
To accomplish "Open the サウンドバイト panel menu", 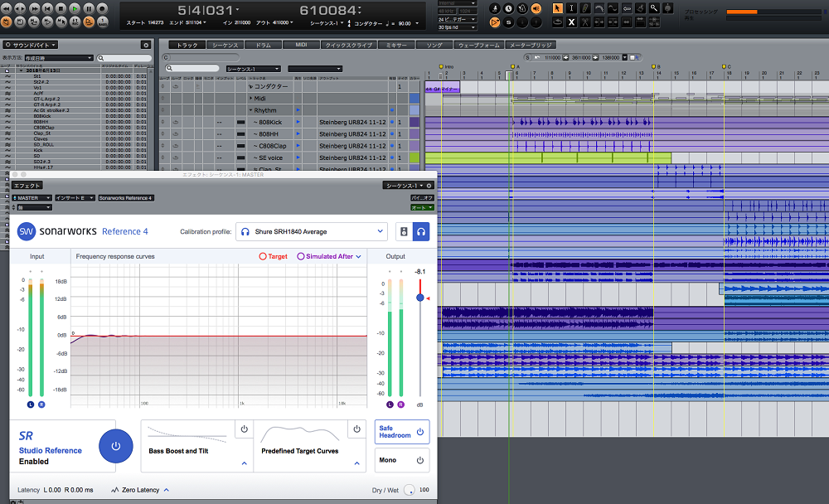I will pyautogui.click(x=31, y=45).
